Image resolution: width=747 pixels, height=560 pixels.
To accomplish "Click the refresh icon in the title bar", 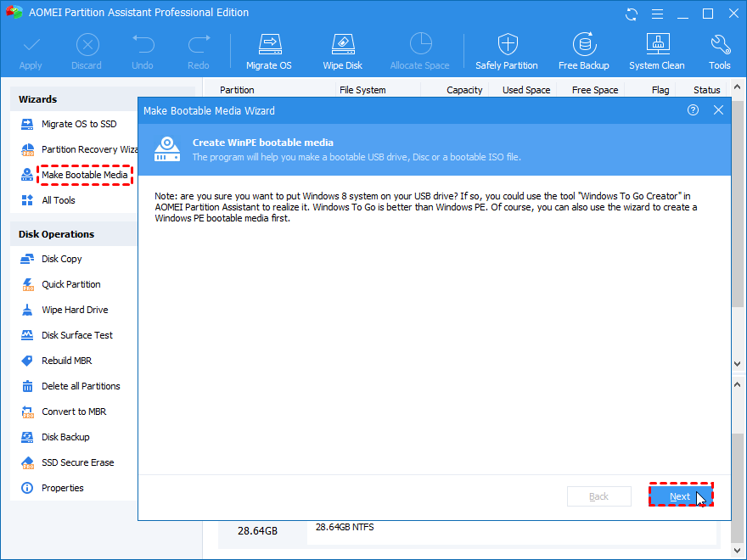I will [x=632, y=14].
